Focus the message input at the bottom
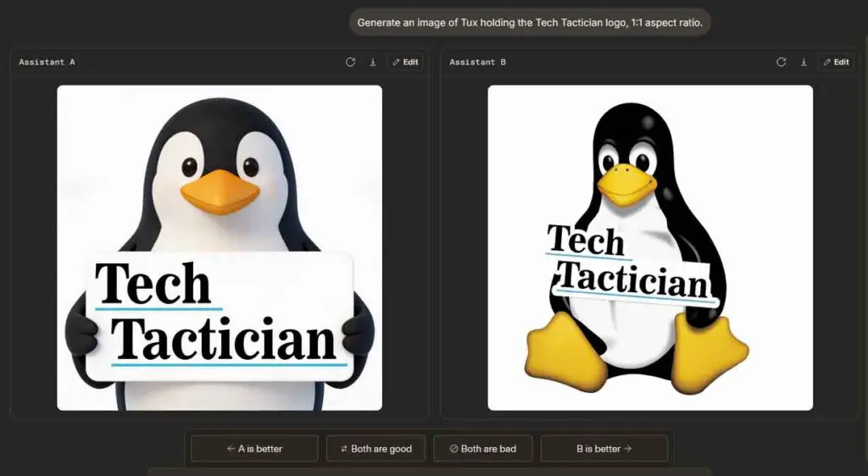This screenshot has height=476, width=868. pyautogui.click(x=428, y=471)
